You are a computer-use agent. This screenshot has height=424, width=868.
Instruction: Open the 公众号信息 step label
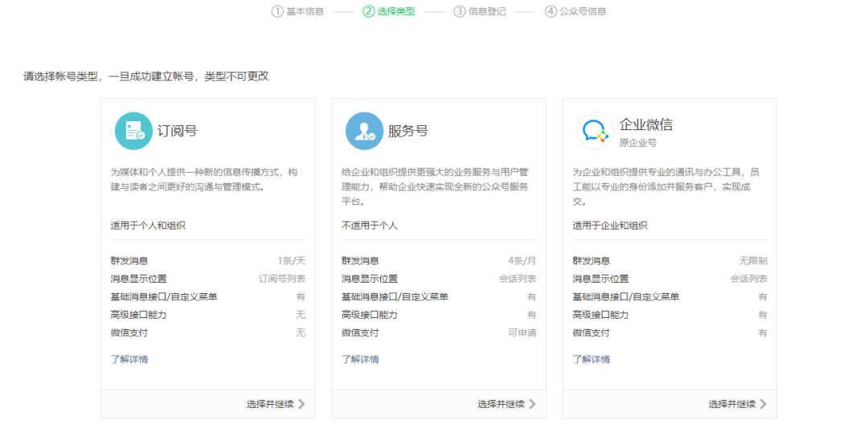(583, 11)
